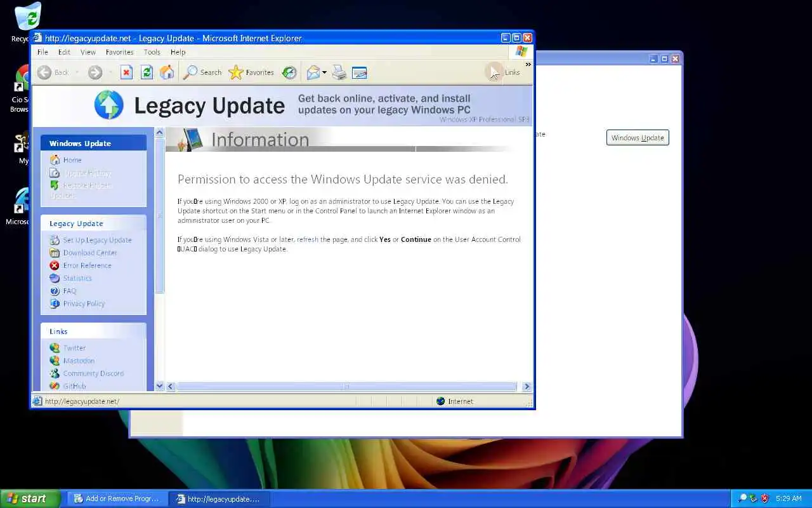Click the Windows flag throbber icon
812x508 pixels.
[x=521, y=52]
